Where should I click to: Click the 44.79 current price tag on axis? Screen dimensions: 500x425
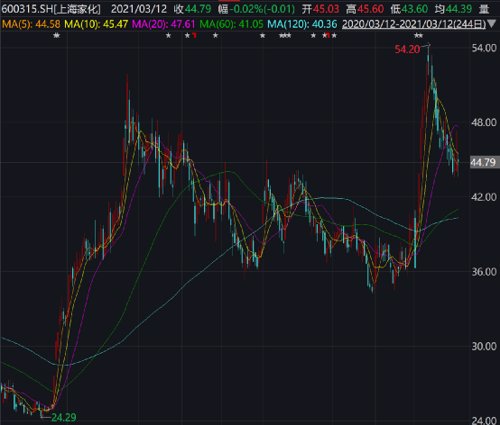483,163
